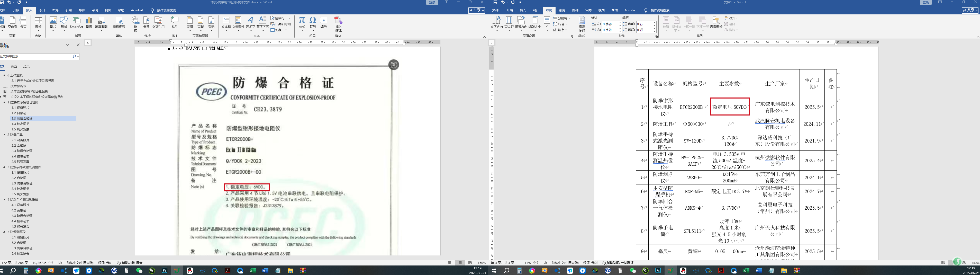Click the image expand icon on the certificate
This screenshot has width=980, height=275.
coord(393,65)
